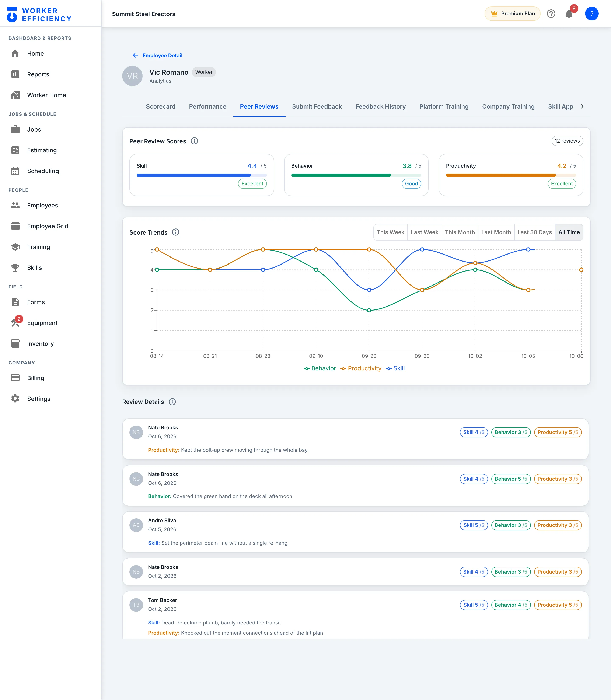Click info icon beside Score Trends

pos(176,232)
